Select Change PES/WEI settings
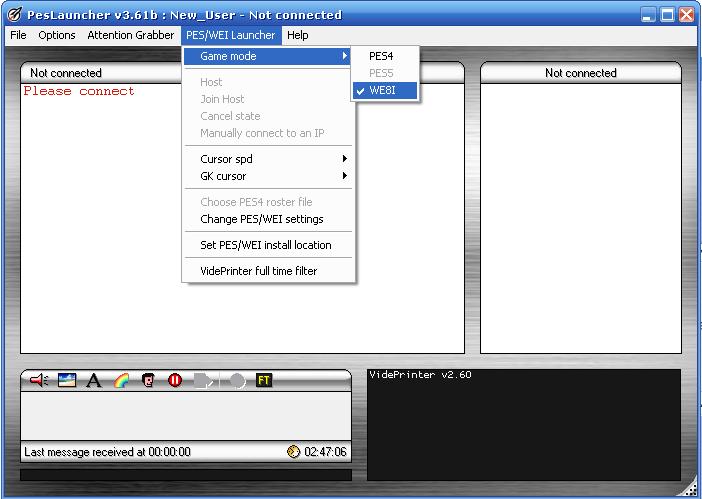 click(x=267, y=219)
